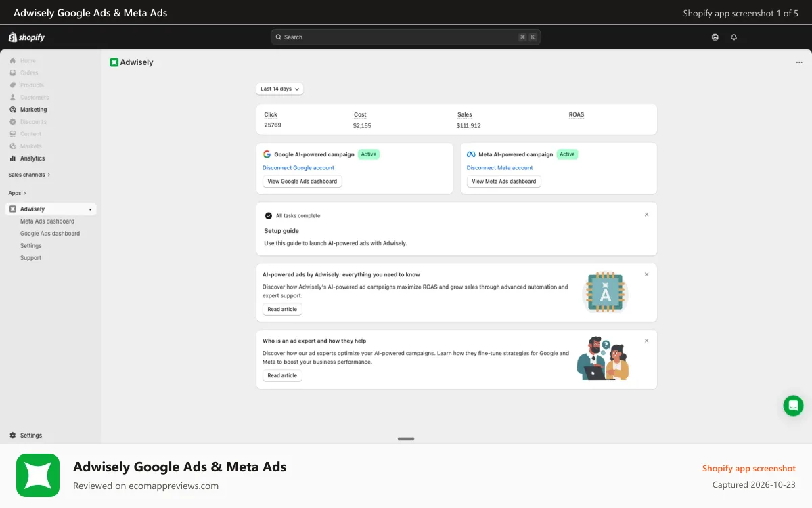Click the store icon next to bell

coord(715,37)
